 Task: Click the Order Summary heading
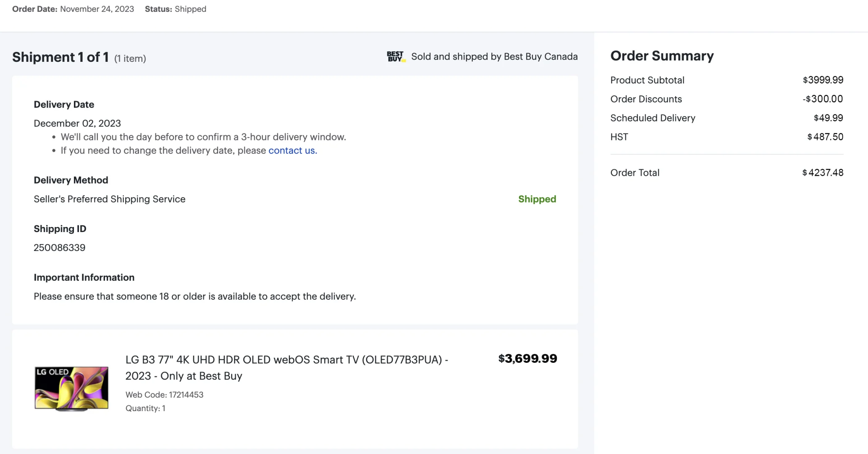tap(662, 56)
